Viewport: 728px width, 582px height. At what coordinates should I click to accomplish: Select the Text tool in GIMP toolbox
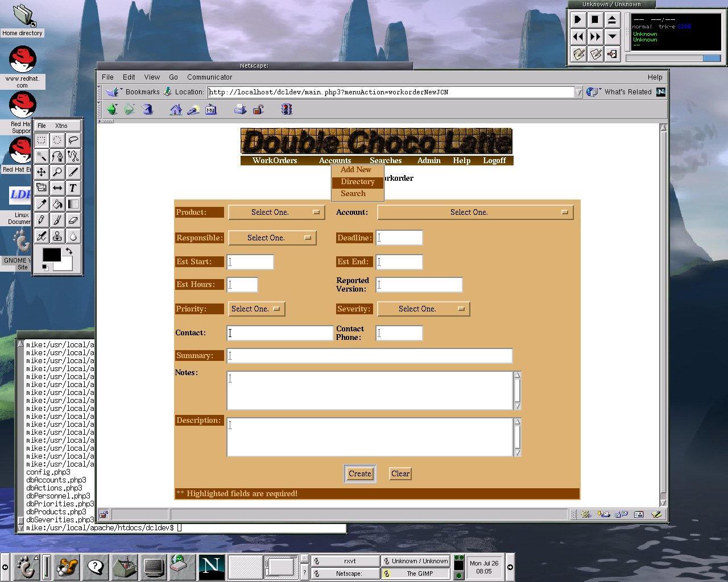click(73, 188)
